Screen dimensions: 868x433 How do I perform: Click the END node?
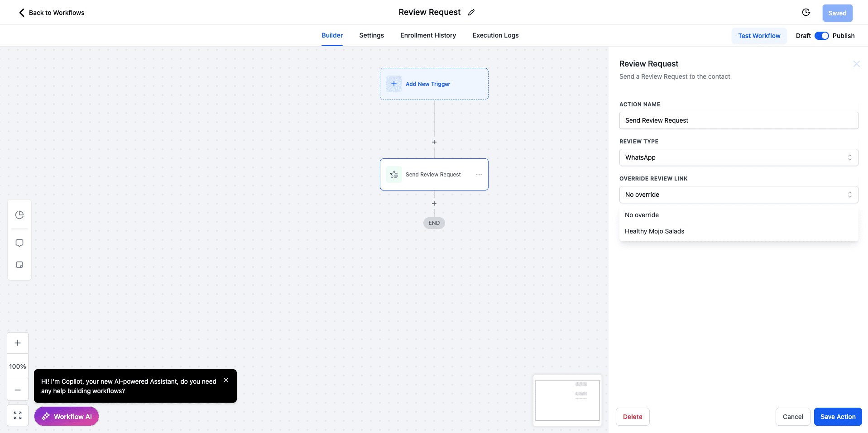tap(434, 223)
